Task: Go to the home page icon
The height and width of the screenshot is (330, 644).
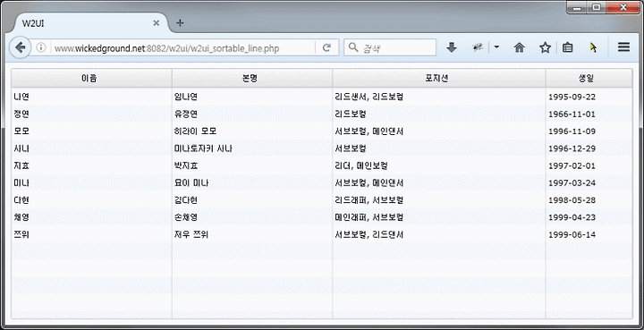Action: tap(520, 47)
